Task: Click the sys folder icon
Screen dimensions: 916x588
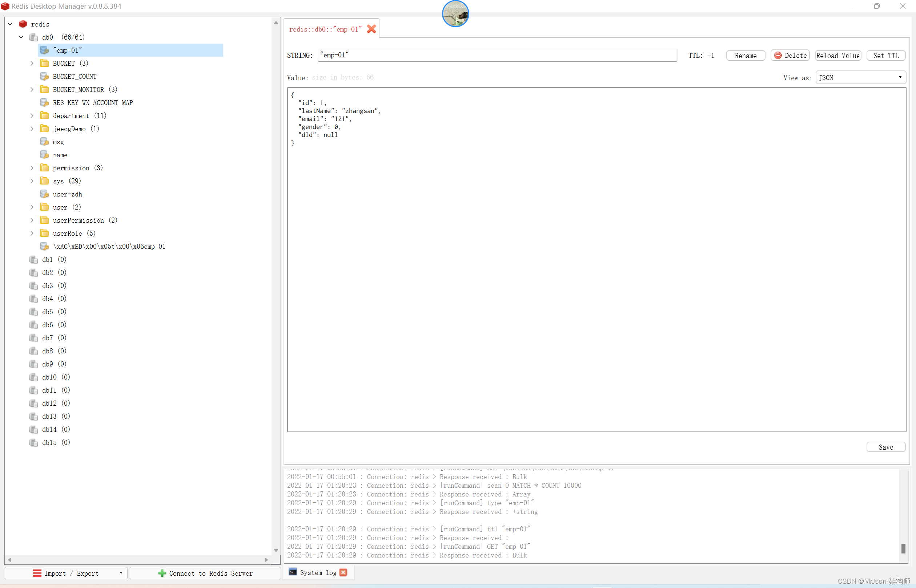Action: click(x=44, y=181)
